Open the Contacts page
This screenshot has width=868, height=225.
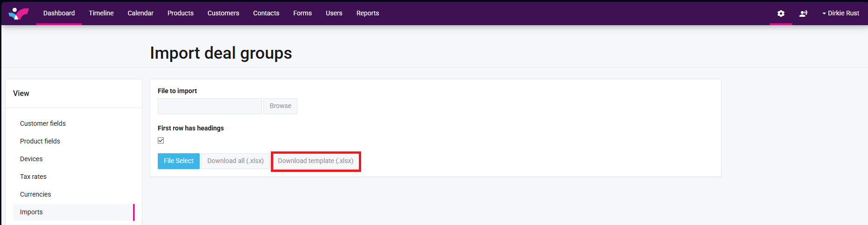click(266, 13)
